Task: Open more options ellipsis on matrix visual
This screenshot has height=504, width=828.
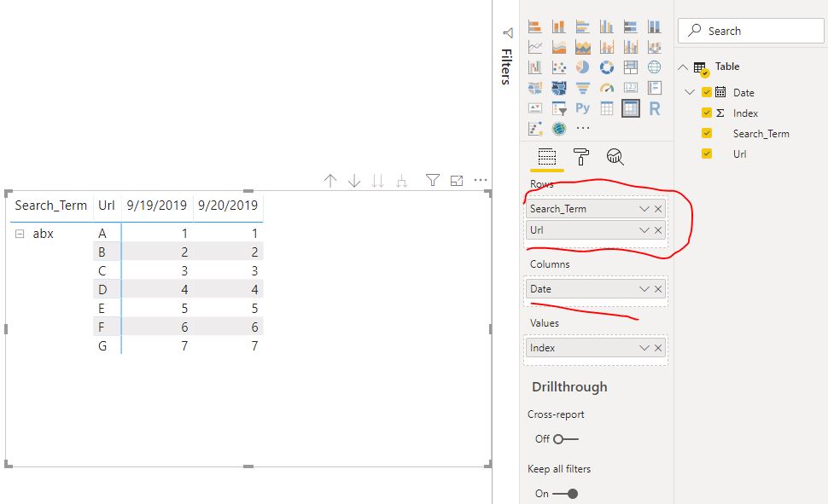Action: 481,180
